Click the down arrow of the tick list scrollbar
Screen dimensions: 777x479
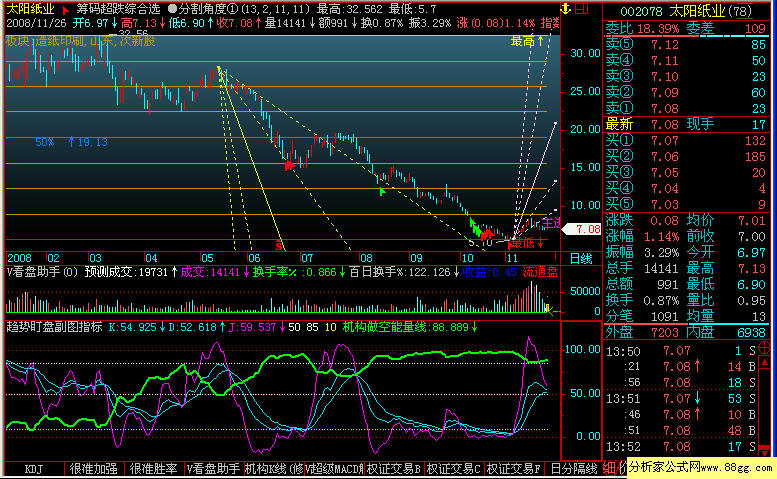pyautogui.click(x=765, y=451)
